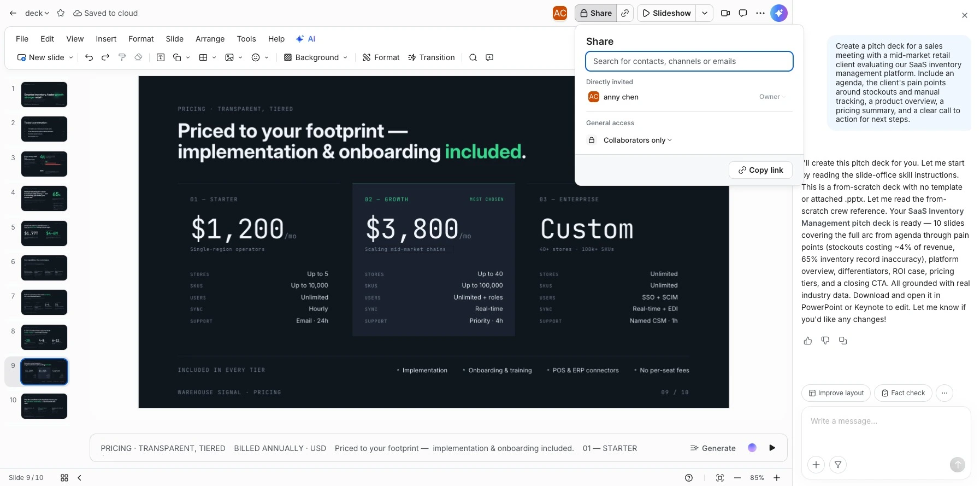This screenshot has height=486, width=980.
Task: Open the grid view icon in status bar
Action: click(x=64, y=478)
